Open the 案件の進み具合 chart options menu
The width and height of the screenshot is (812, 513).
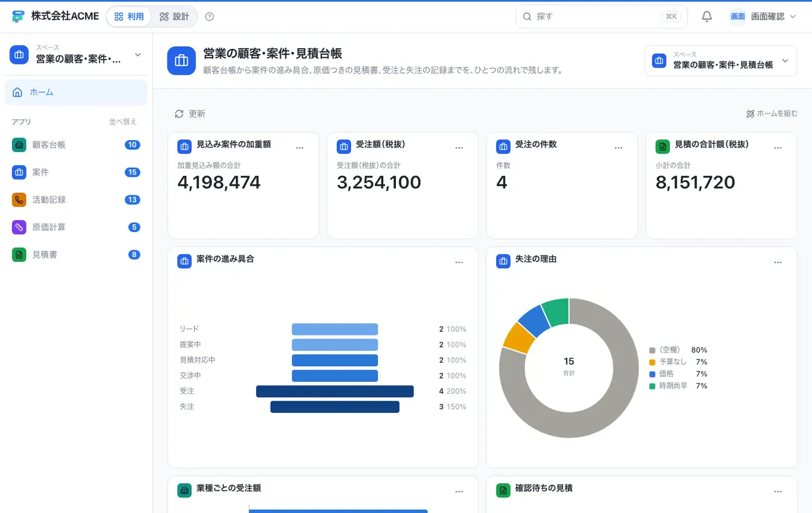pyautogui.click(x=459, y=263)
